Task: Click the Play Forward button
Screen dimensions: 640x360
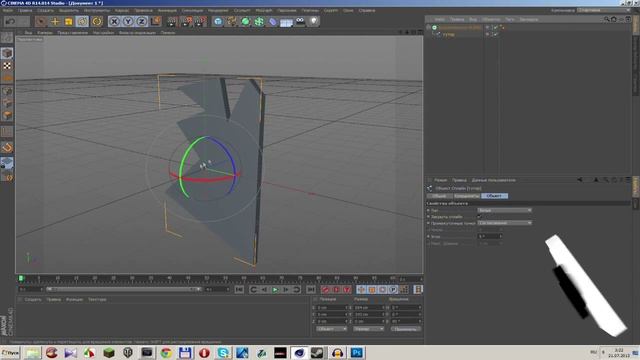Action: coord(275,289)
